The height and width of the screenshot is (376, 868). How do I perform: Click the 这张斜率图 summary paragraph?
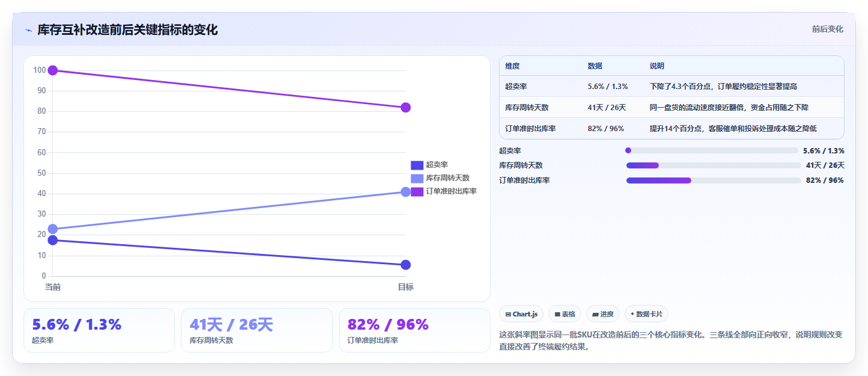(x=671, y=341)
